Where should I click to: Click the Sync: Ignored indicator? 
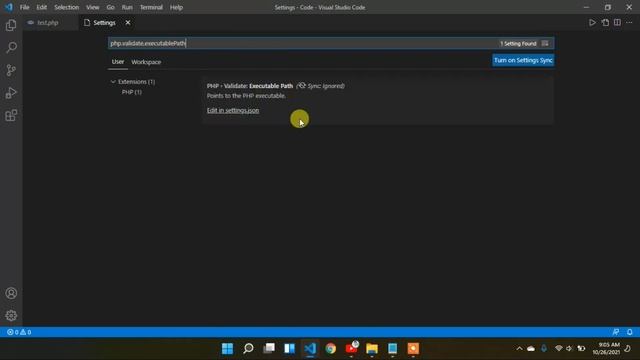pyautogui.click(x=321, y=86)
